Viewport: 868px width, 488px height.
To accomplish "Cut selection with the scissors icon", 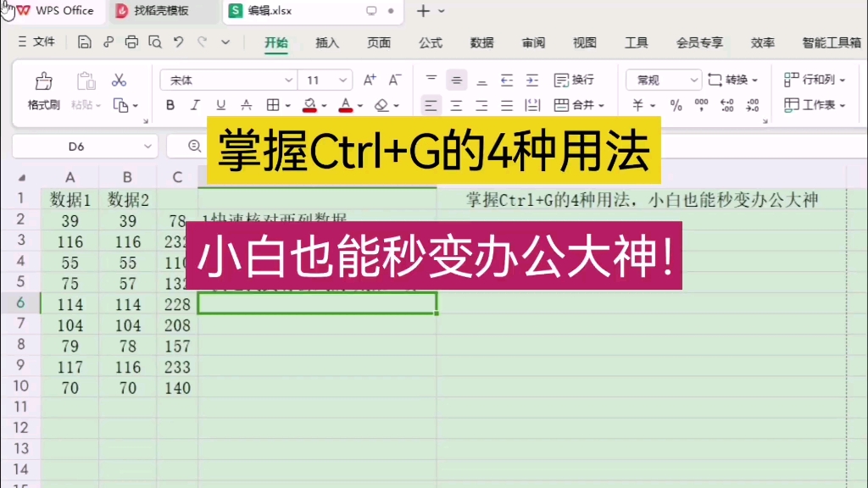I will (x=120, y=79).
